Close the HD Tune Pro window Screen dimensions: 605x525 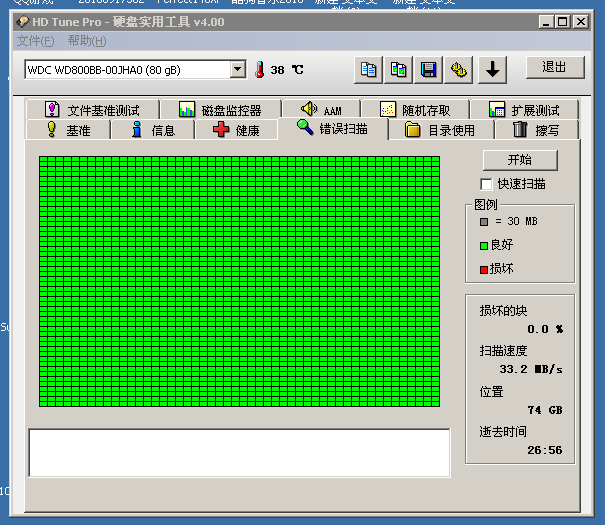point(581,22)
